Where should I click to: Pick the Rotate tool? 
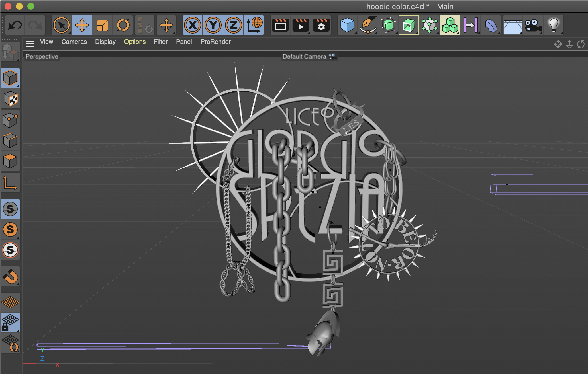pyautogui.click(x=123, y=25)
